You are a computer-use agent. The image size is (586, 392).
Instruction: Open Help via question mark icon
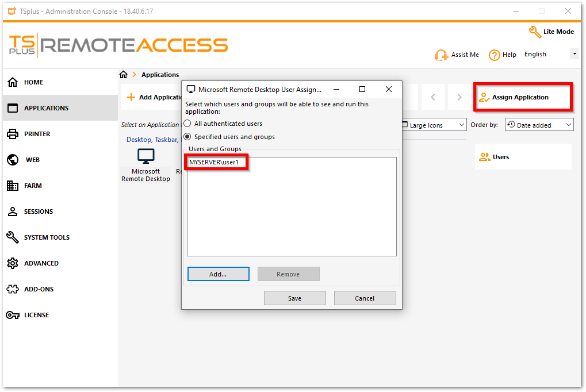[x=494, y=55]
